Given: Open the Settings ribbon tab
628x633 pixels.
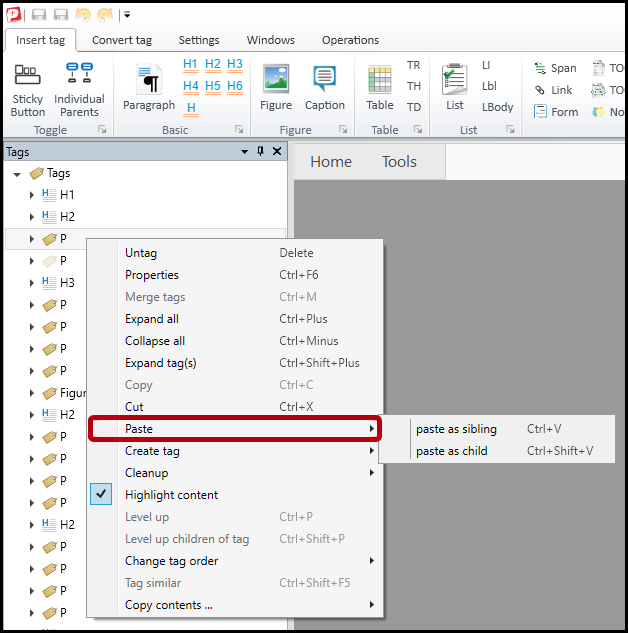Looking at the screenshot, I should pyautogui.click(x=199, y=40).
